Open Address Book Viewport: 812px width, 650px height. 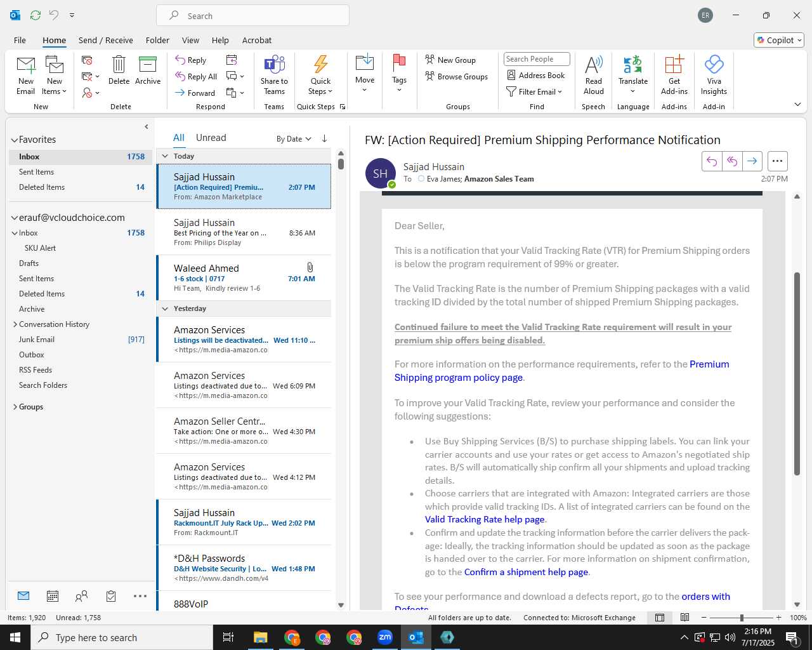click(535, 75)
